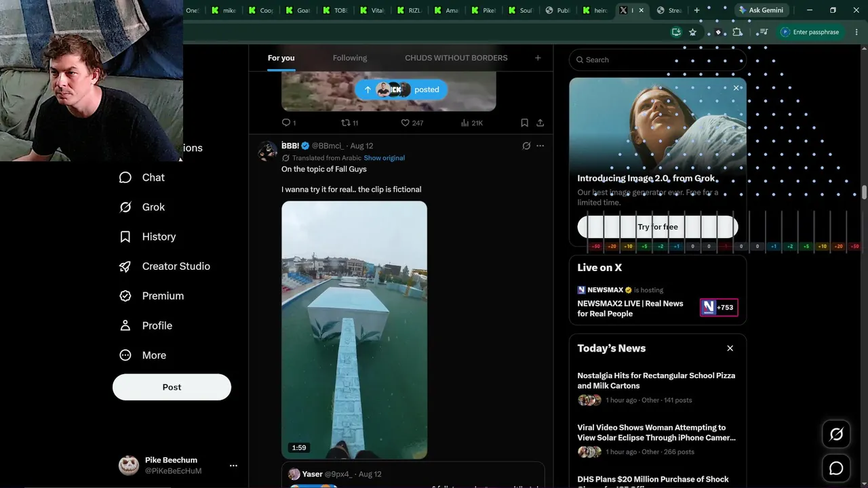Click the Post button
Screen dimensions: 868x488
click(x=172, y=387)
